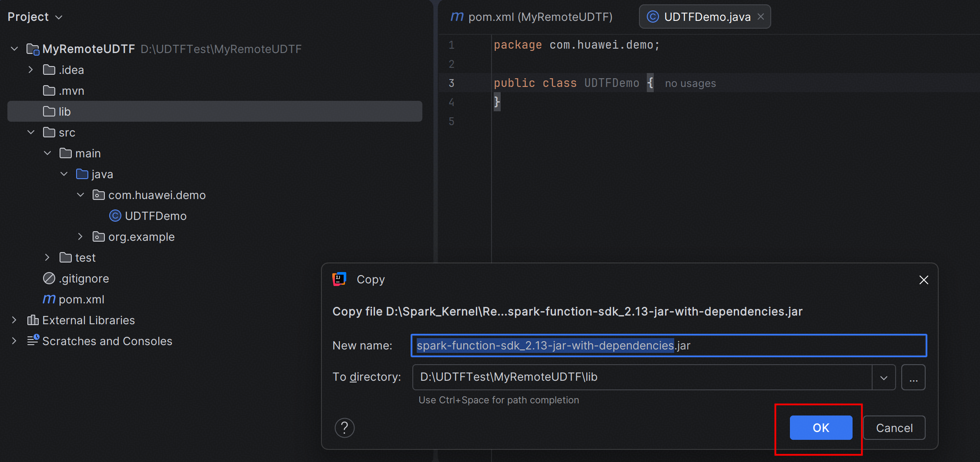Collapse the java source folder
980x462 pixels.
point(64,174)
